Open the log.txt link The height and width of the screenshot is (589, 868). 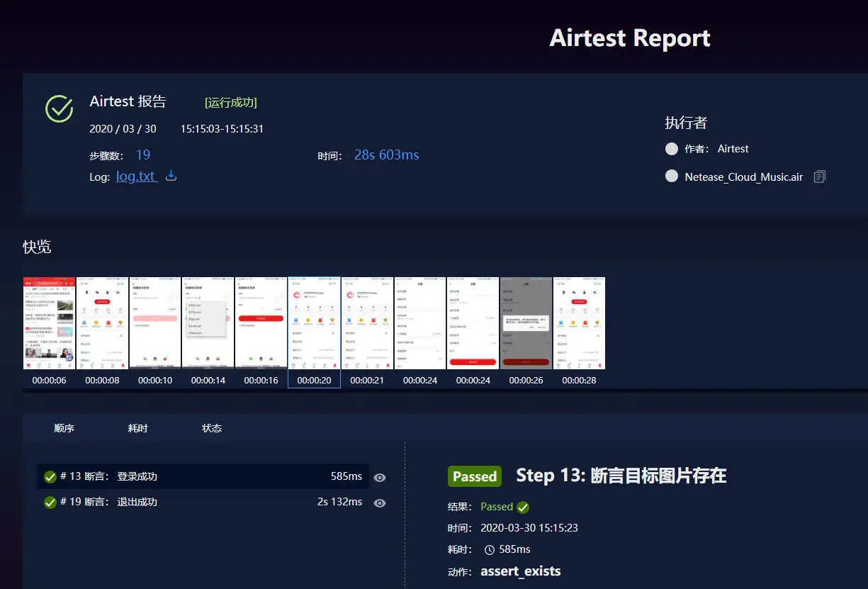click(136, 176)
